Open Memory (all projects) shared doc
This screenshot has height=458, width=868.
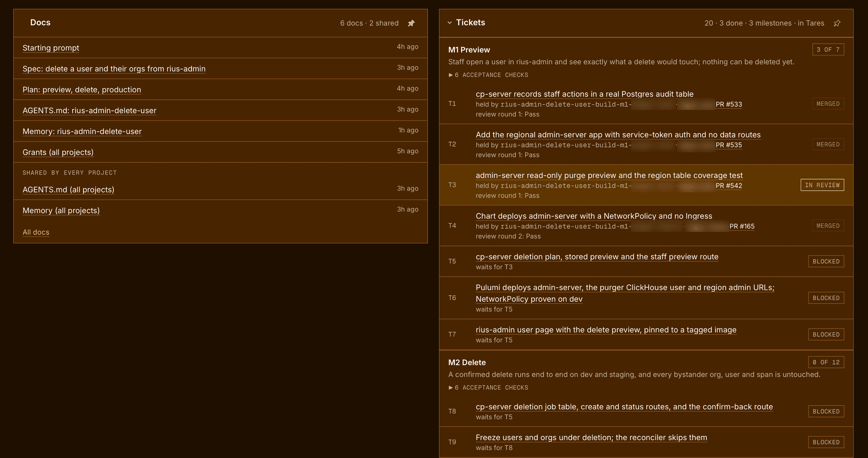tap(61, 210)
